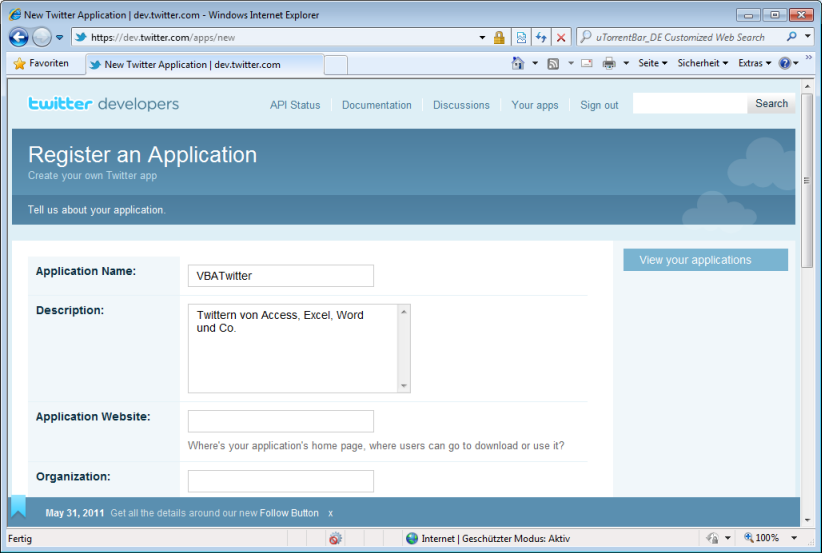Click the View your applications button
The height and width of the screenshot is (553, 822).
click(x=705, y=260)
